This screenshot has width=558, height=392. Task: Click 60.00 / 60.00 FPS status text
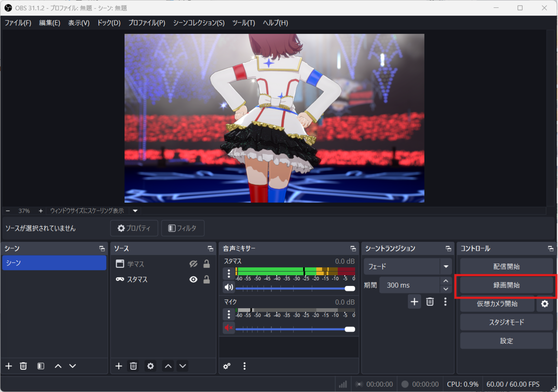tap(513, 384)
